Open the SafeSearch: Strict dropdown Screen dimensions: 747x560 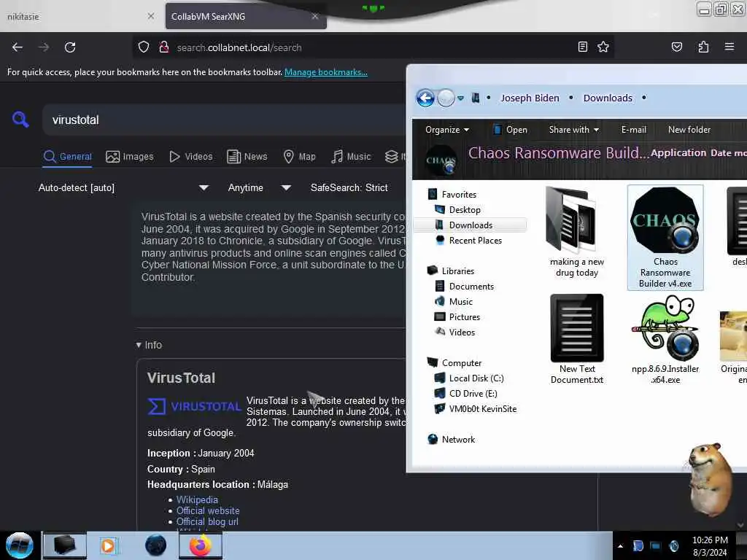click(349, 187)
